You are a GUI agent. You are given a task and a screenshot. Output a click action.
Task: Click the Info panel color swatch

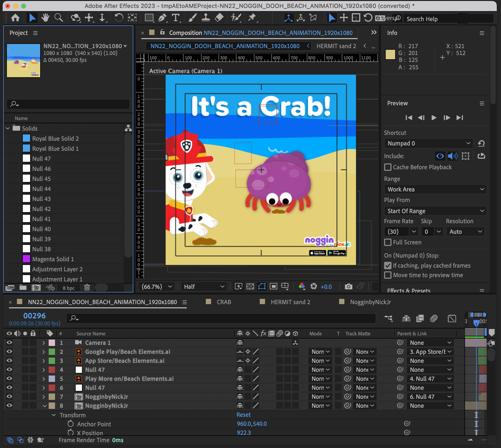[390, 54]
